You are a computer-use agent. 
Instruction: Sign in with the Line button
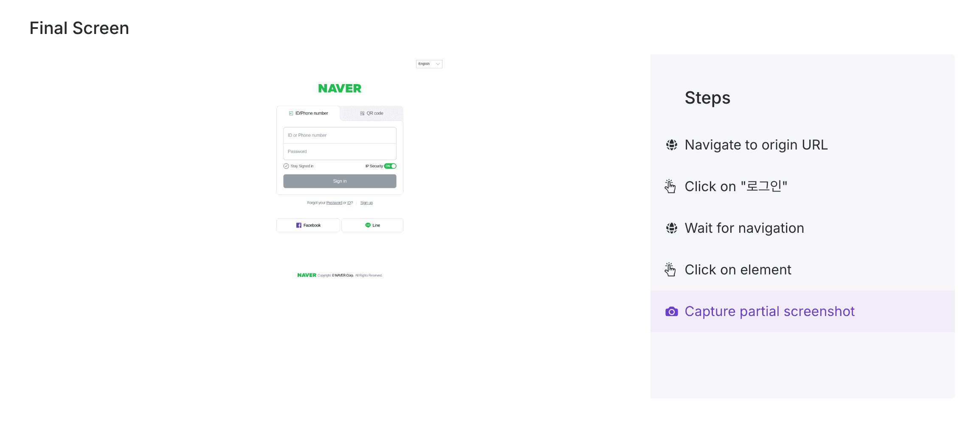(372, 226)
